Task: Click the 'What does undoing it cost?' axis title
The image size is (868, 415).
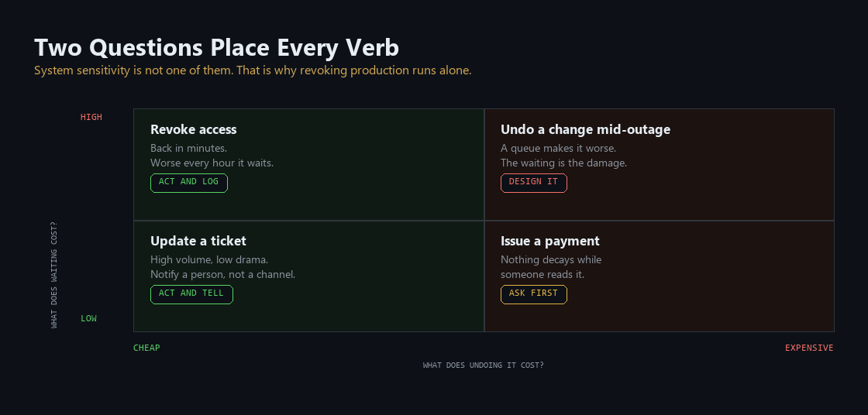Action: (484, 365)
